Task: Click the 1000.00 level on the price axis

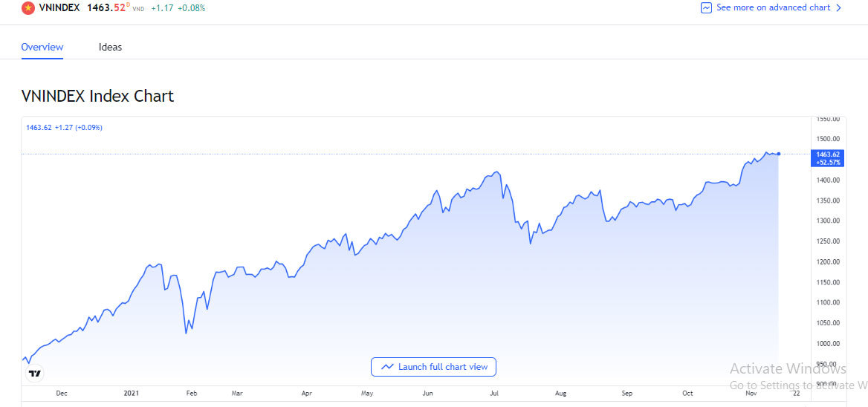Action: 827,343
